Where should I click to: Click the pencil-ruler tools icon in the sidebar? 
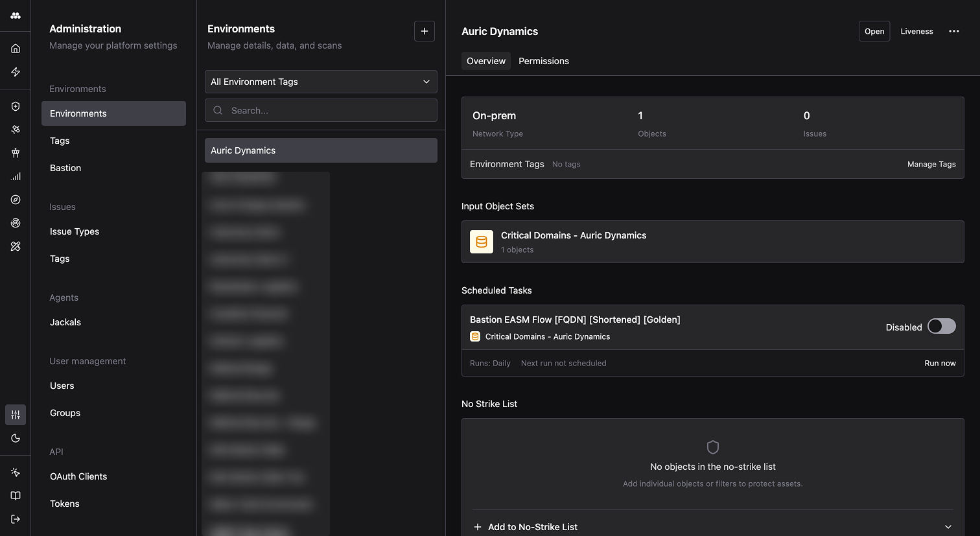pos(16,246)
